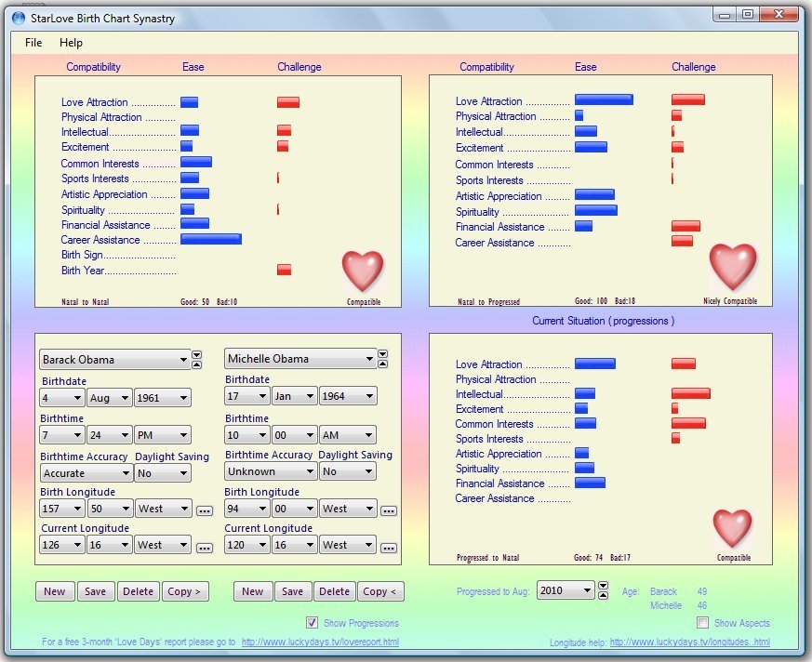Click Intellectual red bar in Progressed to Natal
The width and height of the screenshot is (812, 662).
tap(691, 394)
